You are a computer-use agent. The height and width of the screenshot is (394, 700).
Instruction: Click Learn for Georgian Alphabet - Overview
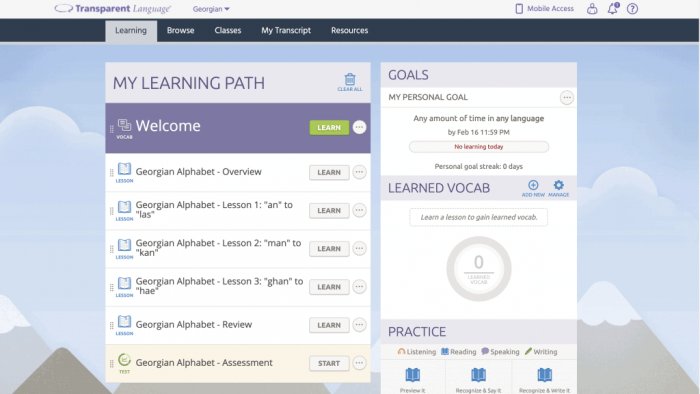(x=329, y=172)
